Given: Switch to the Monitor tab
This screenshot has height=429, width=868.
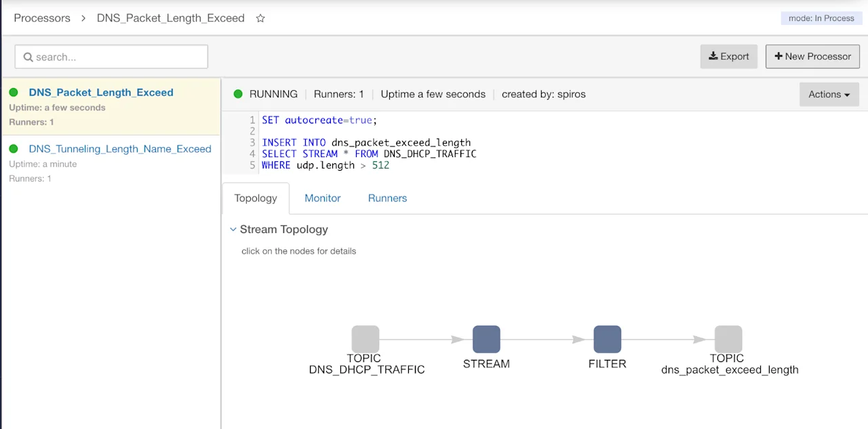Looking at the screenshot, I should [323, 198].
